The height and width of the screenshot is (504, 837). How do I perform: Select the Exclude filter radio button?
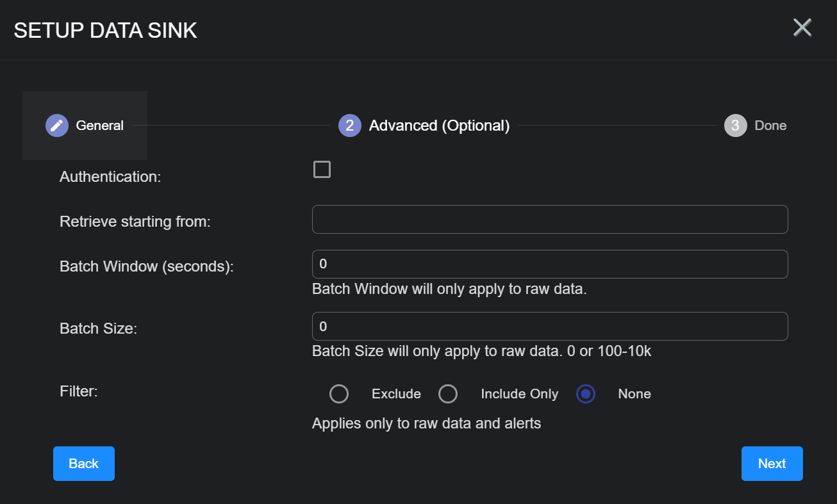point(339,394)
